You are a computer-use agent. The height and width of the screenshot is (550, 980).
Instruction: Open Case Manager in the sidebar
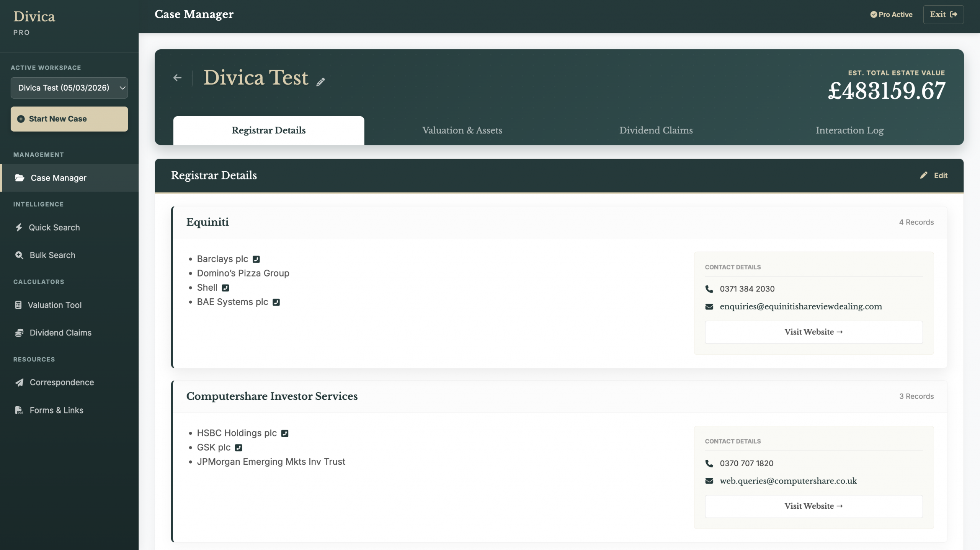click(69, 178)
